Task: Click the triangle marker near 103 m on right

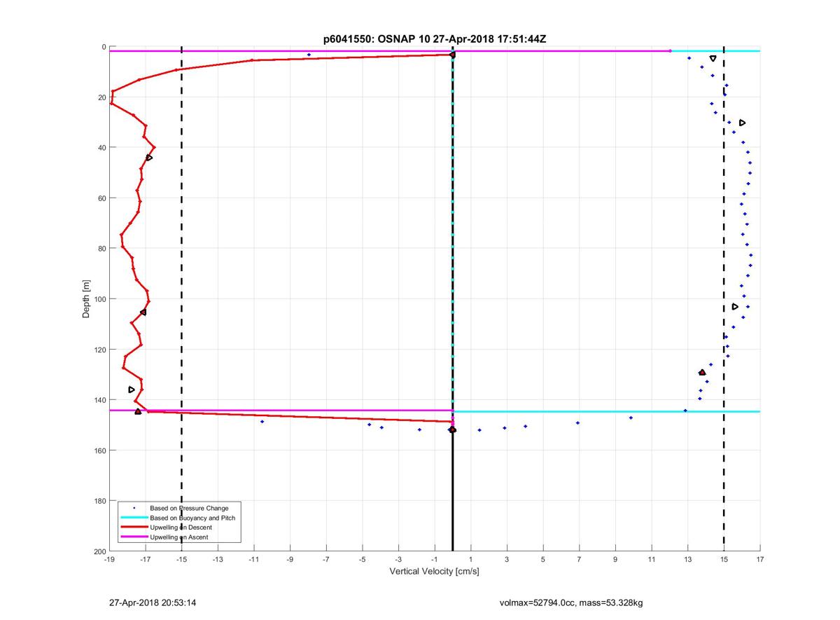Action: pos(735,307)
